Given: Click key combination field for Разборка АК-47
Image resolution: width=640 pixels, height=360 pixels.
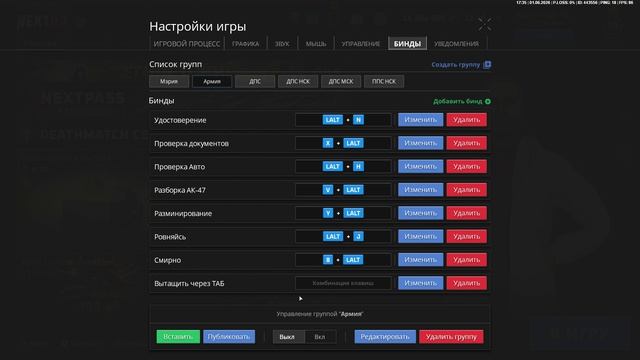Looking at the screenshot, I should coord(343,189).
